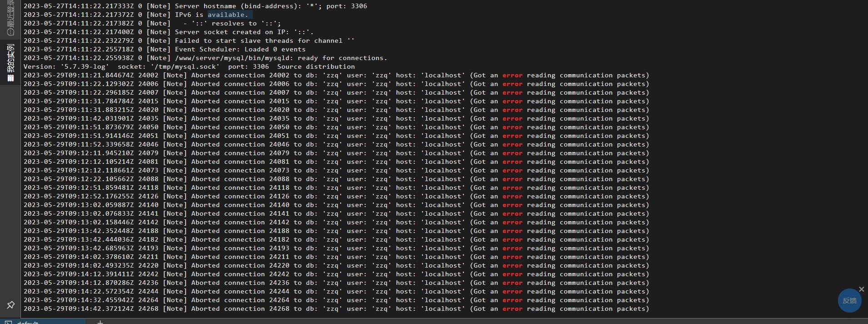
Task: Click the 'Server hostname (bind-address)' first line
Action: tap(196, 6)
